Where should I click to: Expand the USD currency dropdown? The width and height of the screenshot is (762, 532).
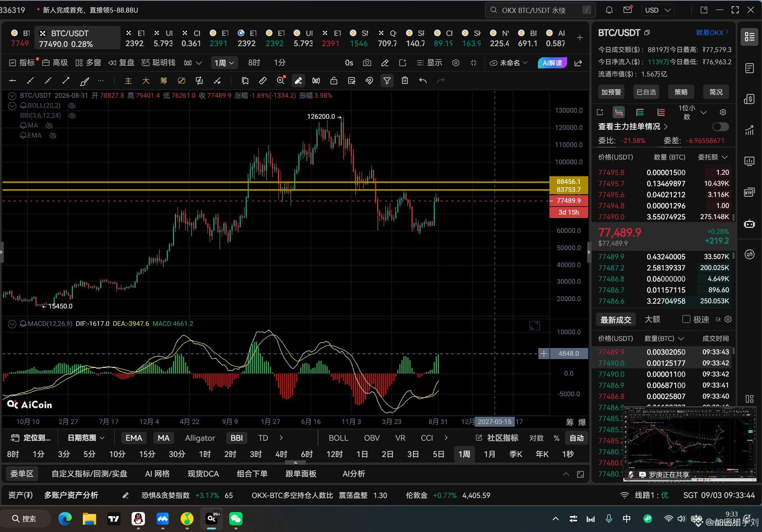658,10
